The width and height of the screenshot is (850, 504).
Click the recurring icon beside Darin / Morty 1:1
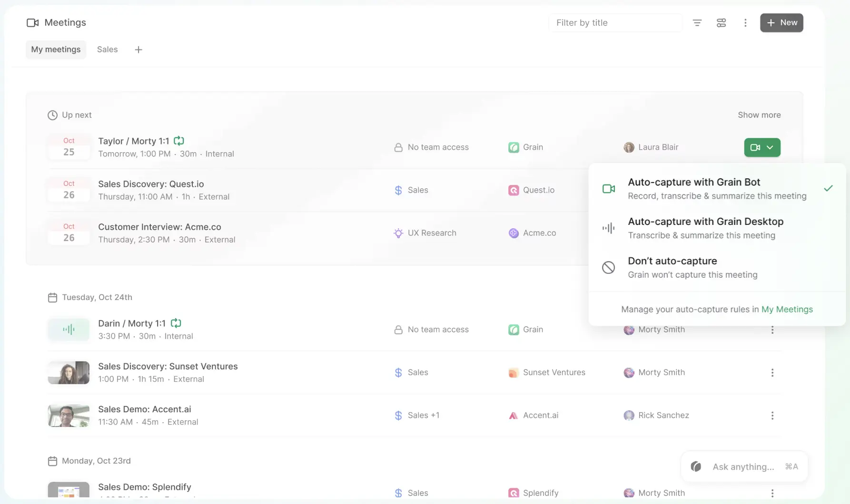[x=176, y=323]
